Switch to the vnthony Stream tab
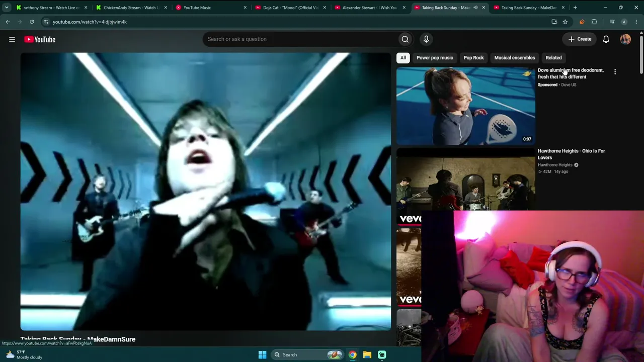The width and height of the screenshot is (644, 362). click(x=51, y=8)
